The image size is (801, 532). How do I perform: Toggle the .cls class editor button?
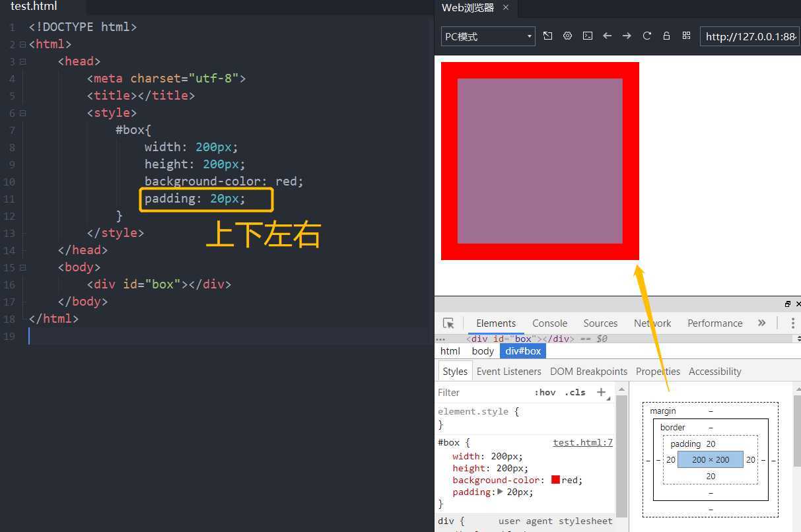click(575, 392)
